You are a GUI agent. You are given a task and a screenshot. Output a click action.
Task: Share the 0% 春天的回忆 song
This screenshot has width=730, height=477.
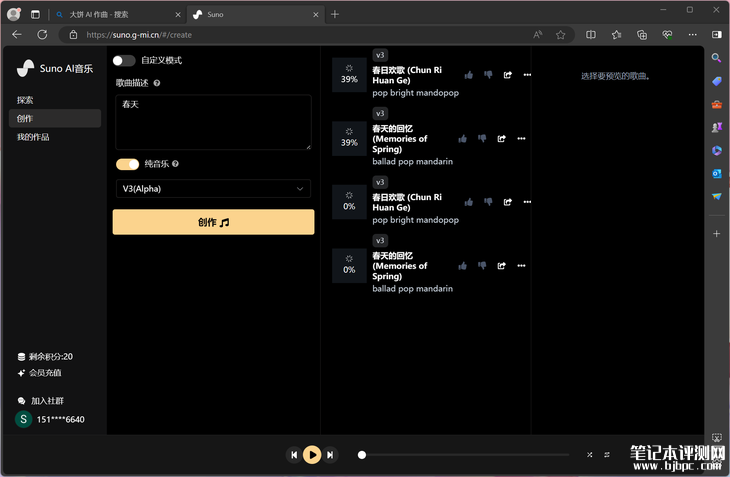click(501, 266)
